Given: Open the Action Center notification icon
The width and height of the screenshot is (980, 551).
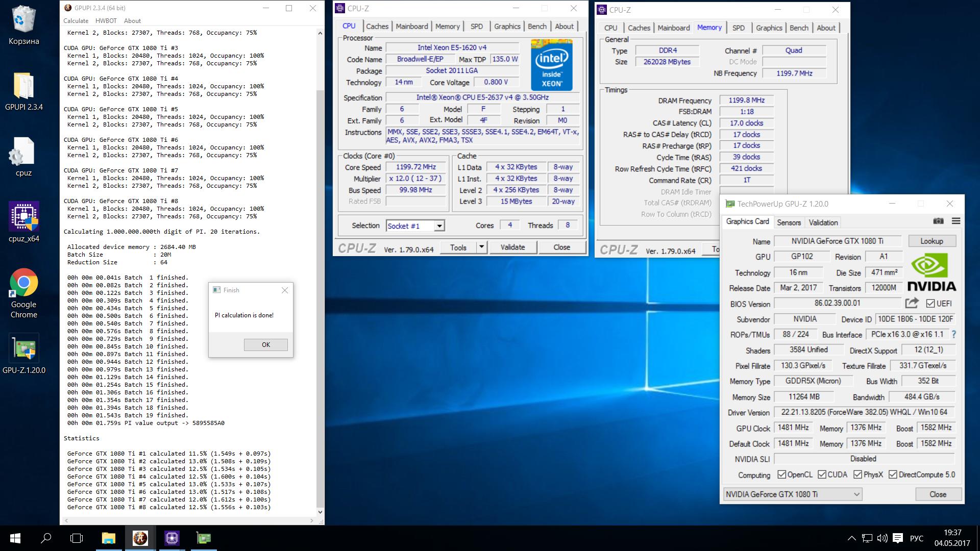Looking at the screenshot, I should [898, 538].
